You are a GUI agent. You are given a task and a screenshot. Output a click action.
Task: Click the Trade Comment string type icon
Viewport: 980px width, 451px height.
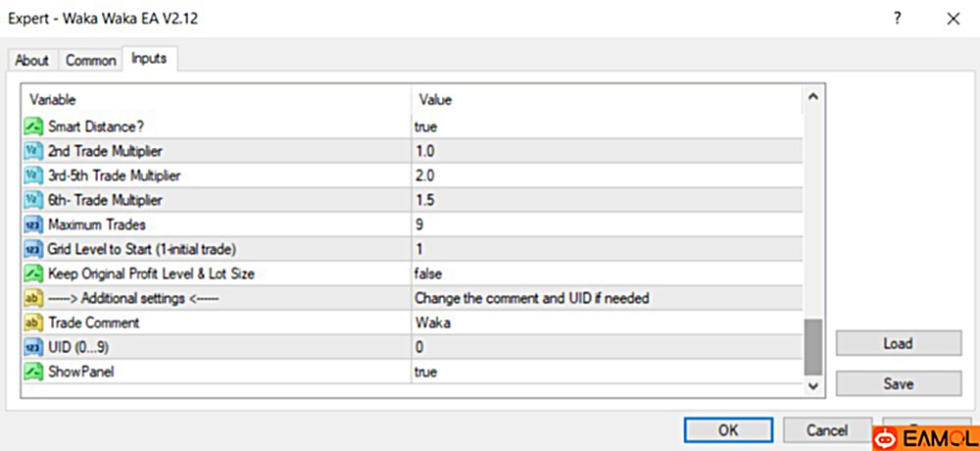pos(32,323)
